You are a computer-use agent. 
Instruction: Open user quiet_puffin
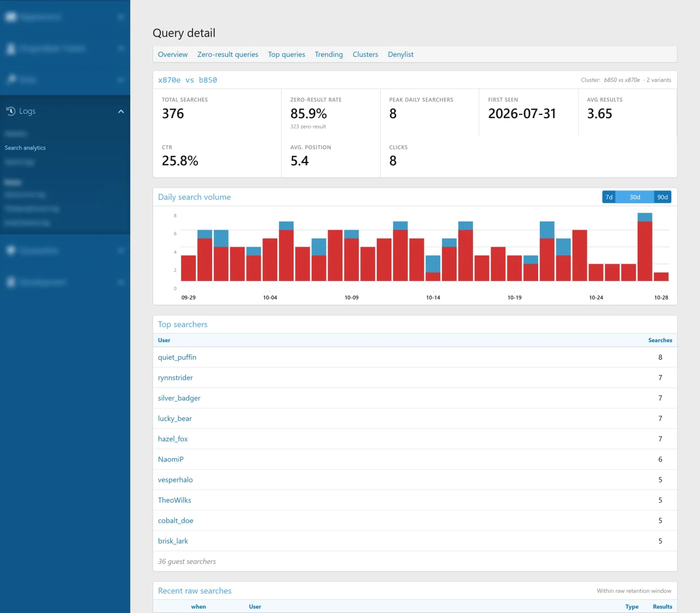tap(177, 357)
